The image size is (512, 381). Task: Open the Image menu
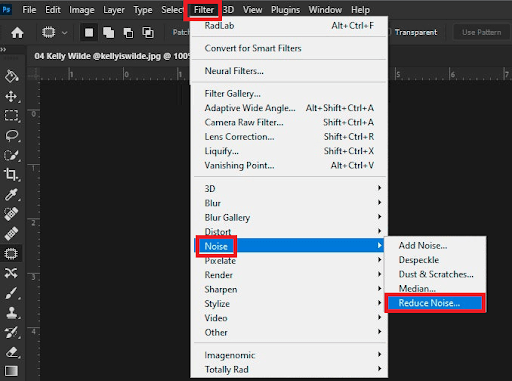(82, 10)
